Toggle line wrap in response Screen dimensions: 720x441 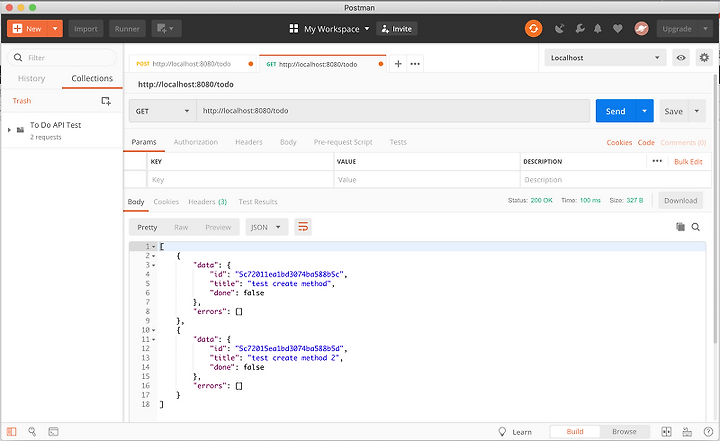[303, 227]
